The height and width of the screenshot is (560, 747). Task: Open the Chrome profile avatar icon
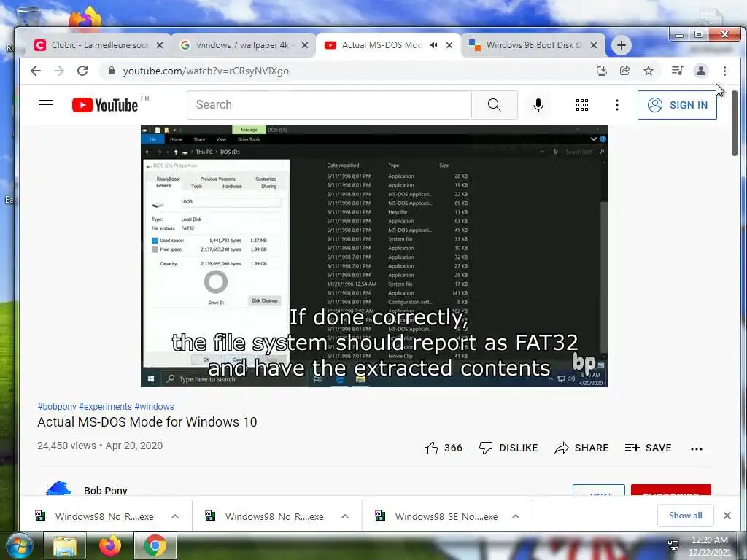coord(701,71)
